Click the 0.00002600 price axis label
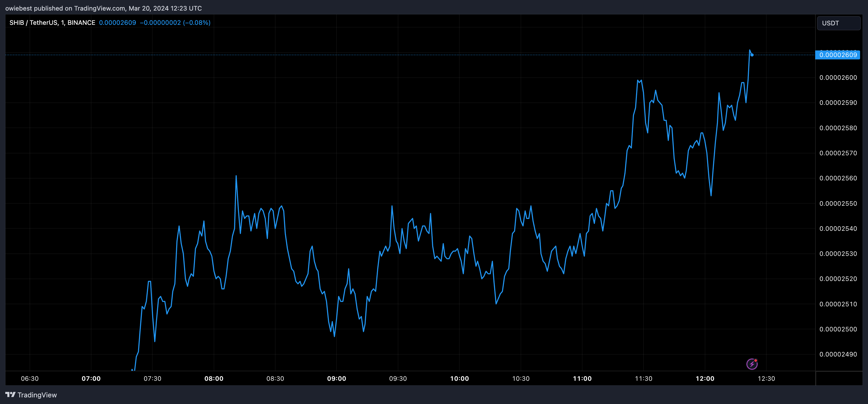The height and width of the screenshot is (404, 868). click(838, 77)
